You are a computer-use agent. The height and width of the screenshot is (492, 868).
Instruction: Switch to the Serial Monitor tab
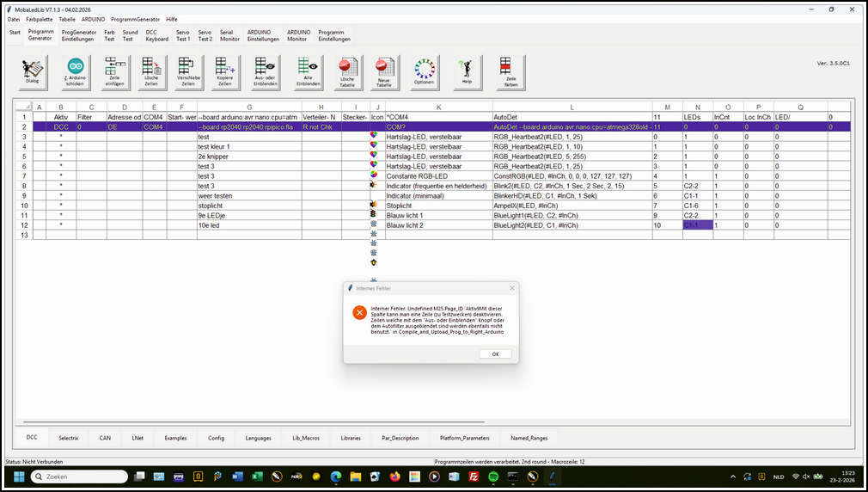tap(229, 35)
